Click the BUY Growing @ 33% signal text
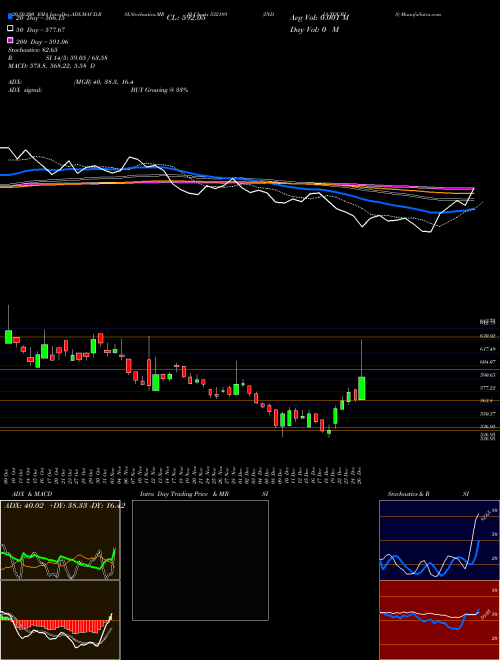The width and height of the screenshot is (500, 660). pyautogui.click(x=159, y=90)
